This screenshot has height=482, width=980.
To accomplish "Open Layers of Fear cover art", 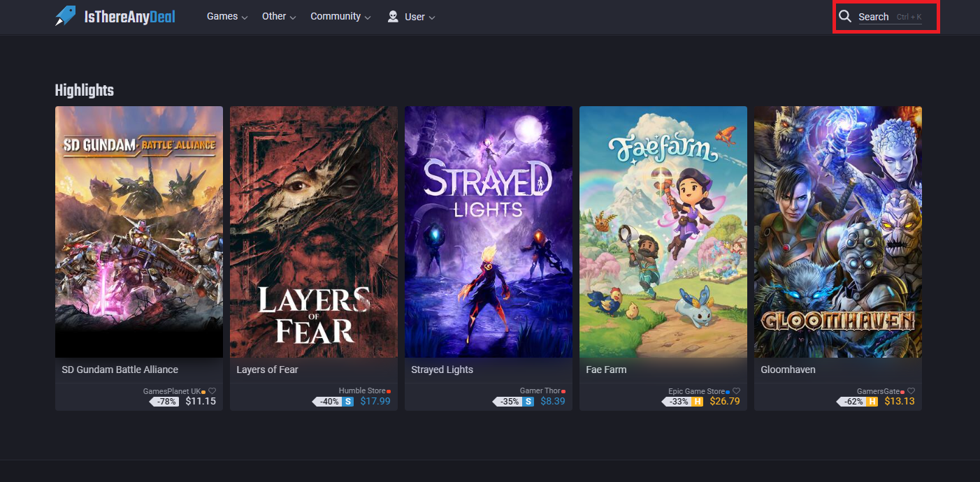I will point(314,232).
